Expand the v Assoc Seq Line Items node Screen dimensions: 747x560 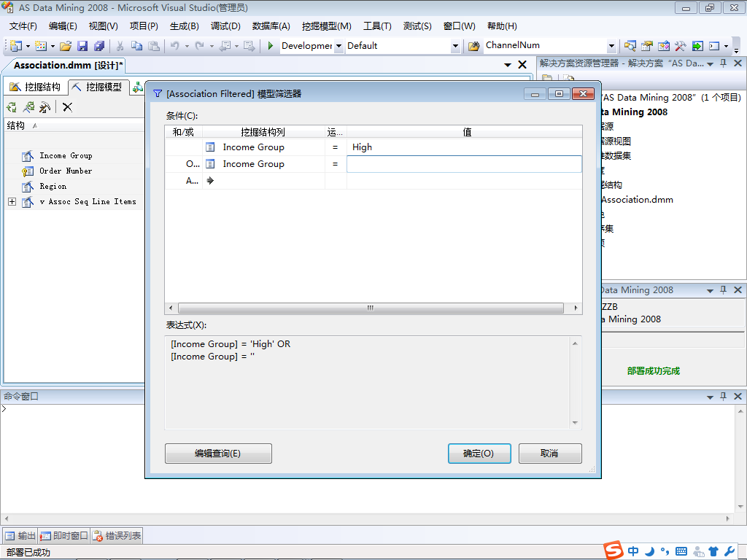[12, 202]
